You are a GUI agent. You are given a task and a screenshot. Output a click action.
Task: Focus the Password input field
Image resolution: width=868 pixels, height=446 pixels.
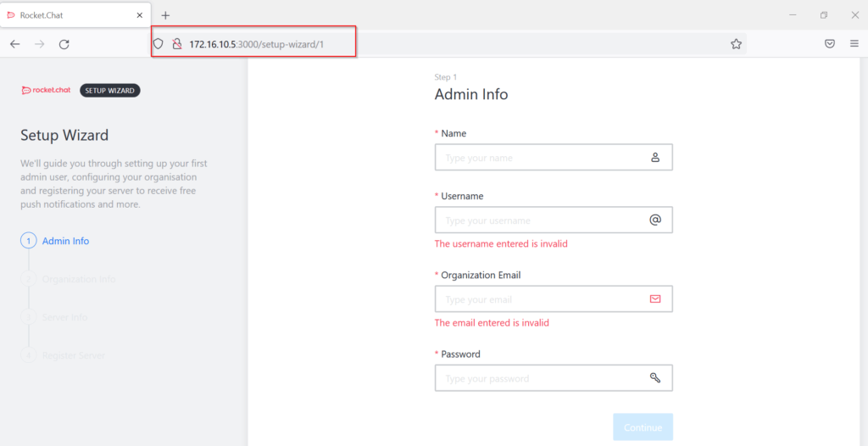pyautogui.click(x=554, y=378)
